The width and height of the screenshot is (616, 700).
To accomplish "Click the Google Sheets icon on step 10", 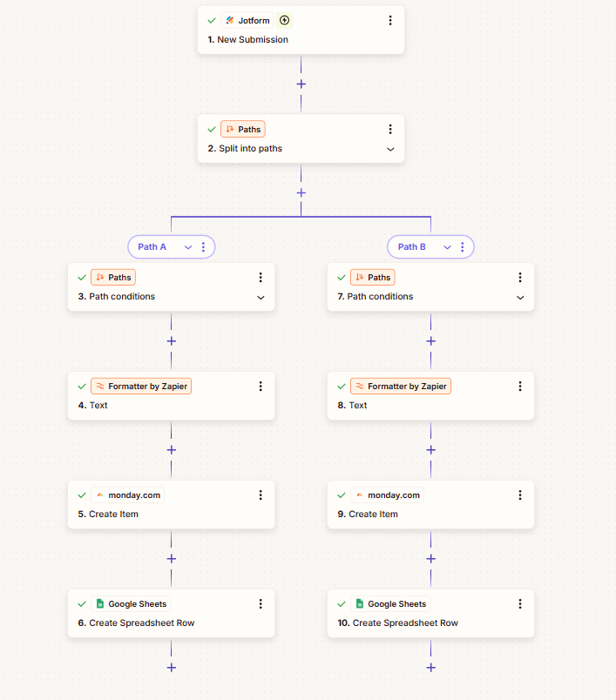I will coord(361,603).
